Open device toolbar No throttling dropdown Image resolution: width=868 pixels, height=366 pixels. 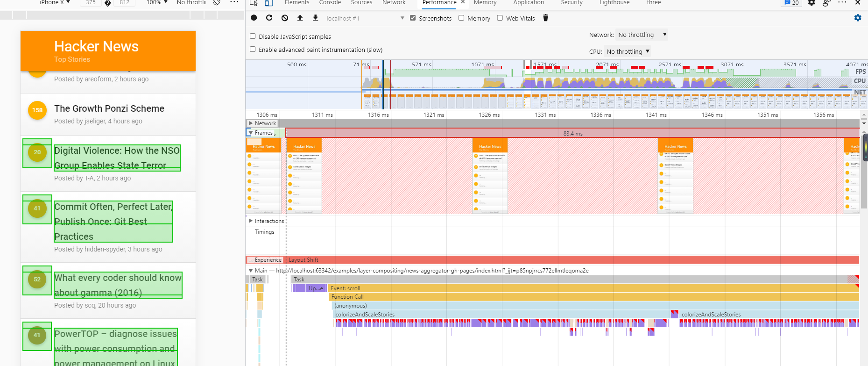coord(191,3)
